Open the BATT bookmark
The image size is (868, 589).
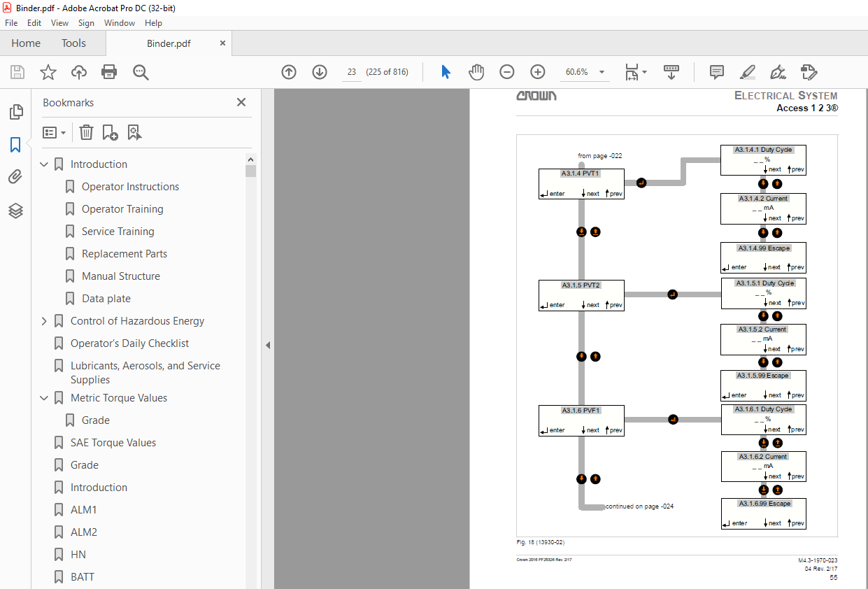click(x=83, y=577)
